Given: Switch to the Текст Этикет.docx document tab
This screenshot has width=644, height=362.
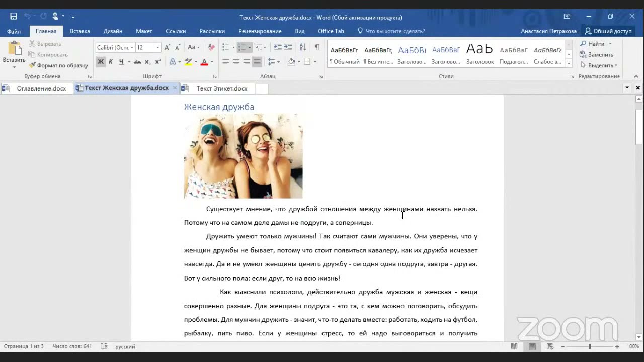Looking at the screenshot, I should pyautogui.click(x=221, y=88).
